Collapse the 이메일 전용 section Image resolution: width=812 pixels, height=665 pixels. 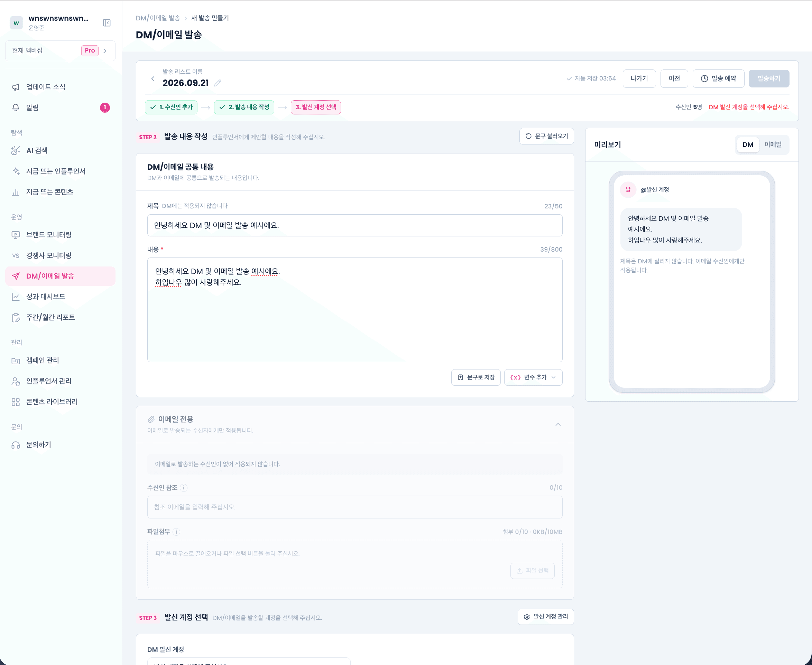click(558, 424)
